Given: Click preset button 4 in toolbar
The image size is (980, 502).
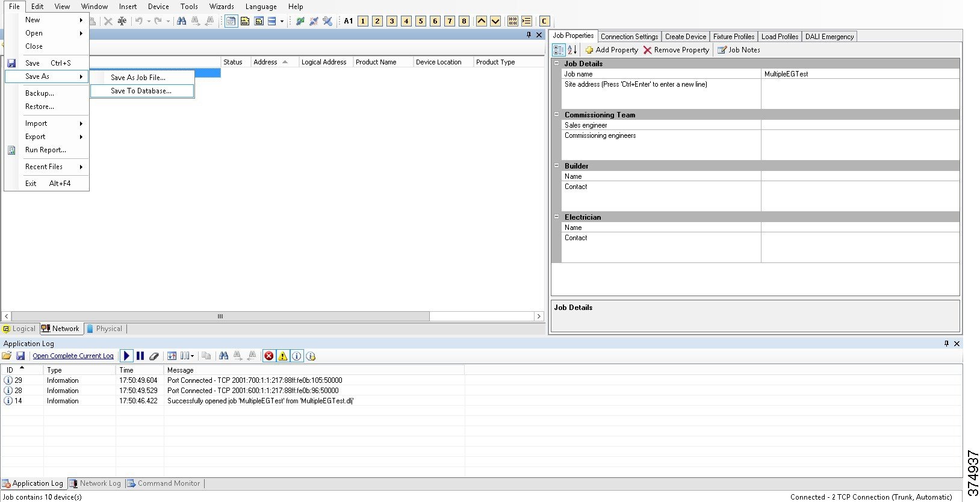Looking at the screenshot, I should [406, 21].
